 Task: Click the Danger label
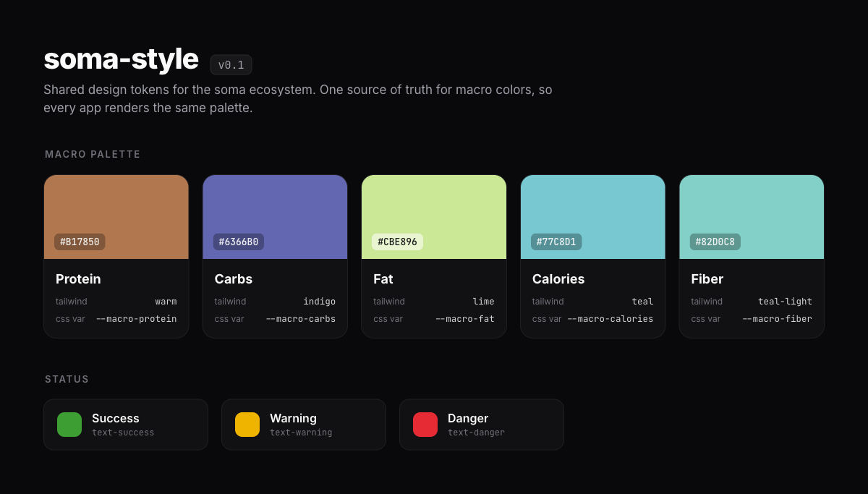tap(468, 418)
